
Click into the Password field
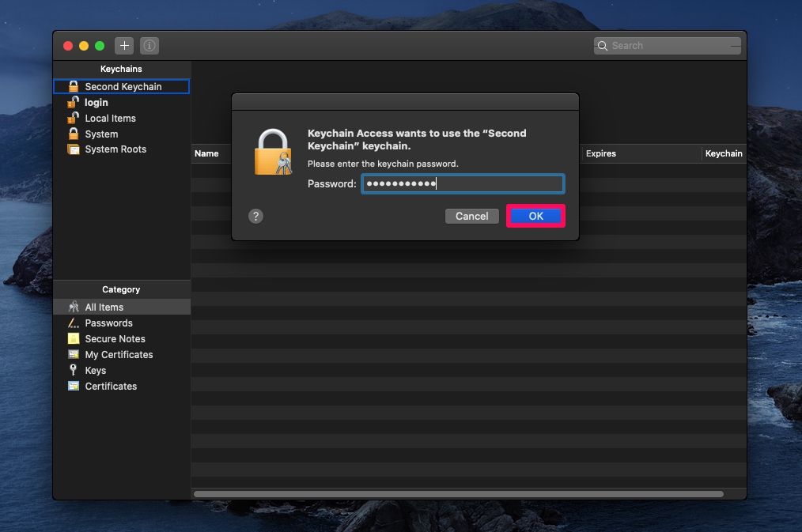click(463, 184)
